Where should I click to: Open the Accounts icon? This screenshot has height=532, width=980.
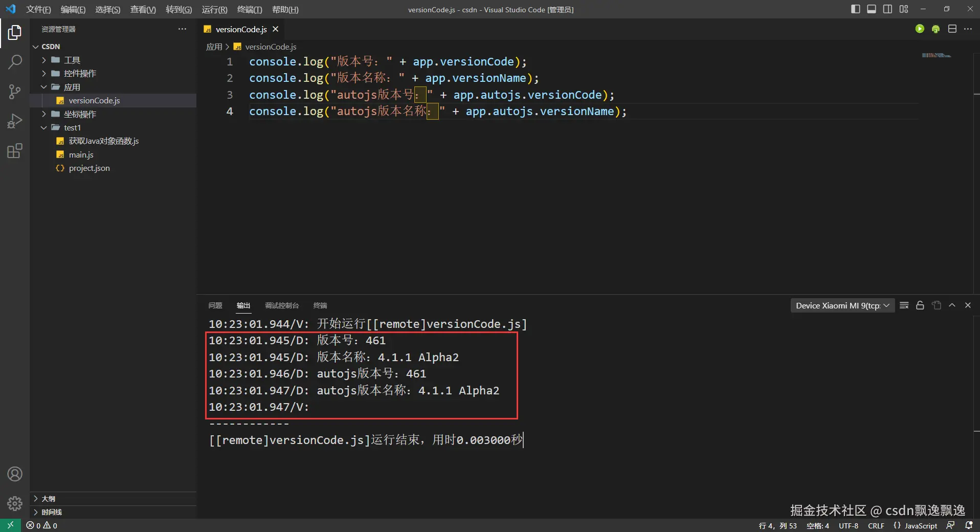15,474
